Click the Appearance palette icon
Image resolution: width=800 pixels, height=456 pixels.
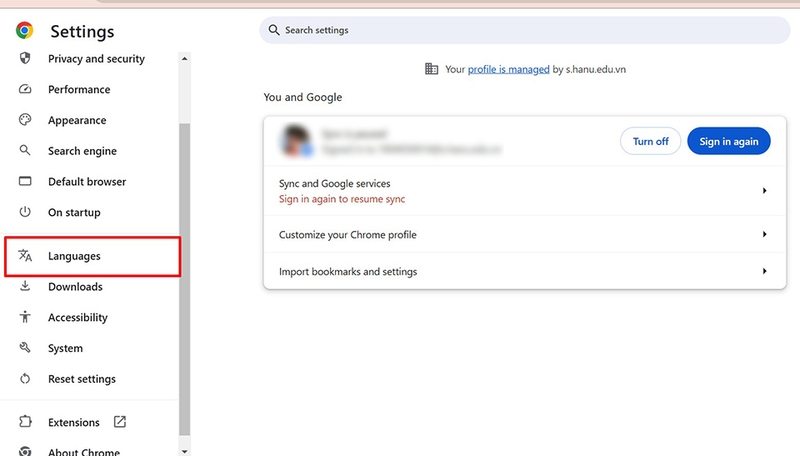[25, 120]
